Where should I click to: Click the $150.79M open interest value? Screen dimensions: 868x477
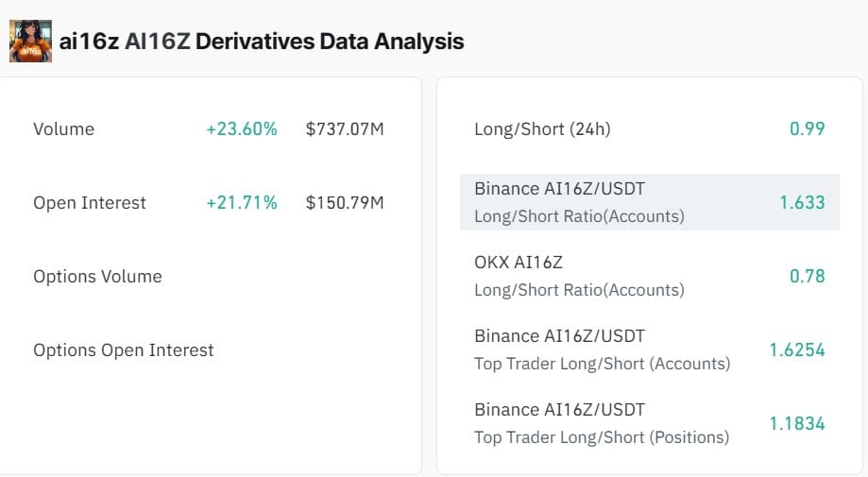point(345,203)
